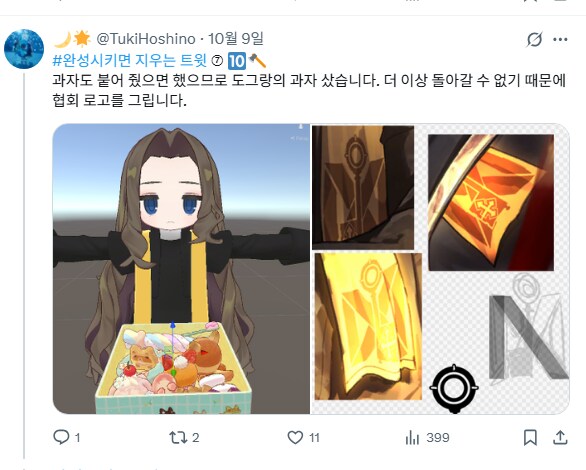
Task: Click the reply speech bubble icon
Action: (61, 437)
